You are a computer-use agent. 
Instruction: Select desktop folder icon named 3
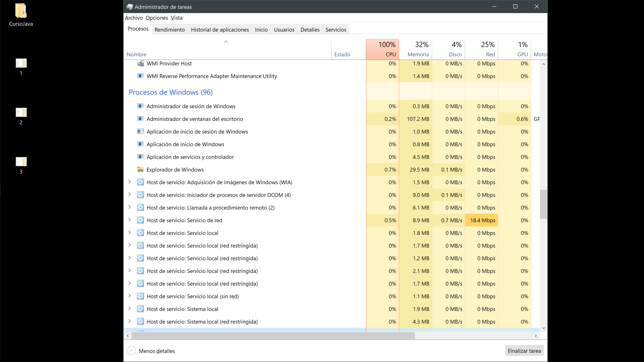pos(21,162)
